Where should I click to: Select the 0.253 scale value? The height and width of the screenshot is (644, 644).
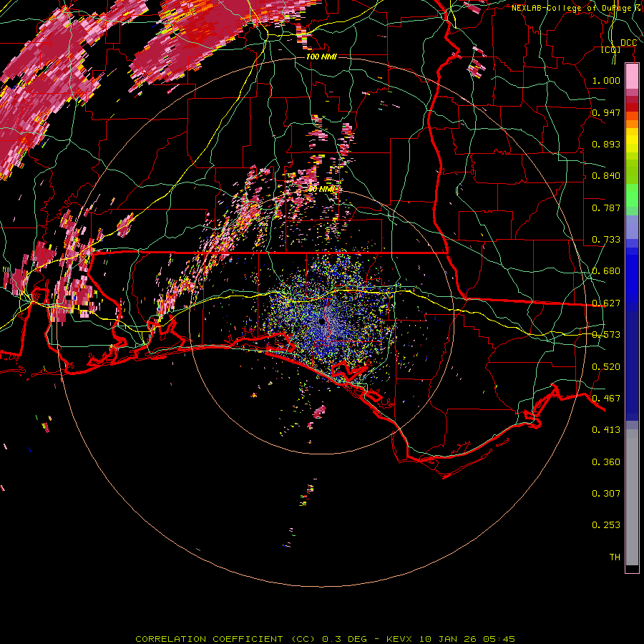point(606,525)
